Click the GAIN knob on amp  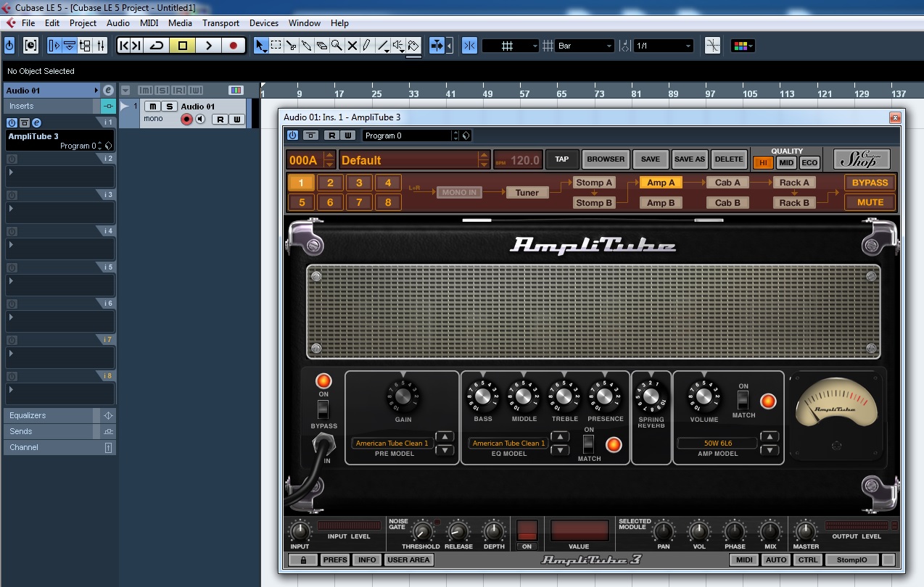tap(403, 396)
